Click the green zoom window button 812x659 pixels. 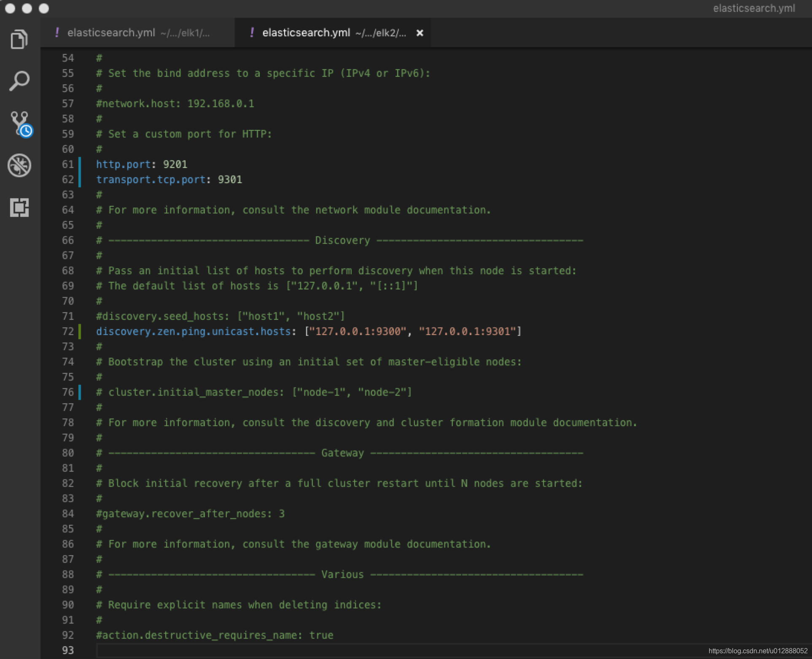click(44, 8)
